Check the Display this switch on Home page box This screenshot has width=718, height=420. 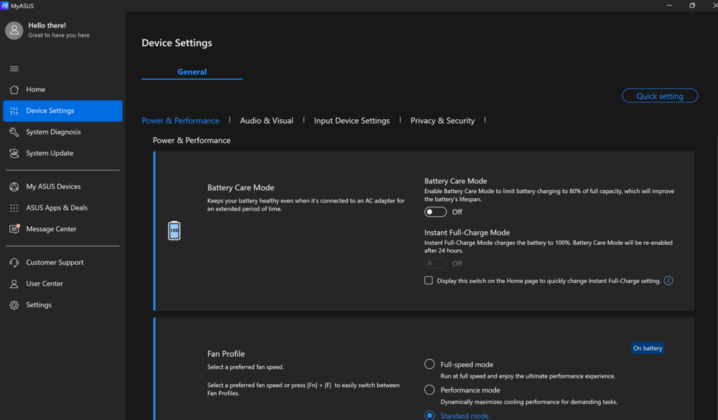point(428,280)
